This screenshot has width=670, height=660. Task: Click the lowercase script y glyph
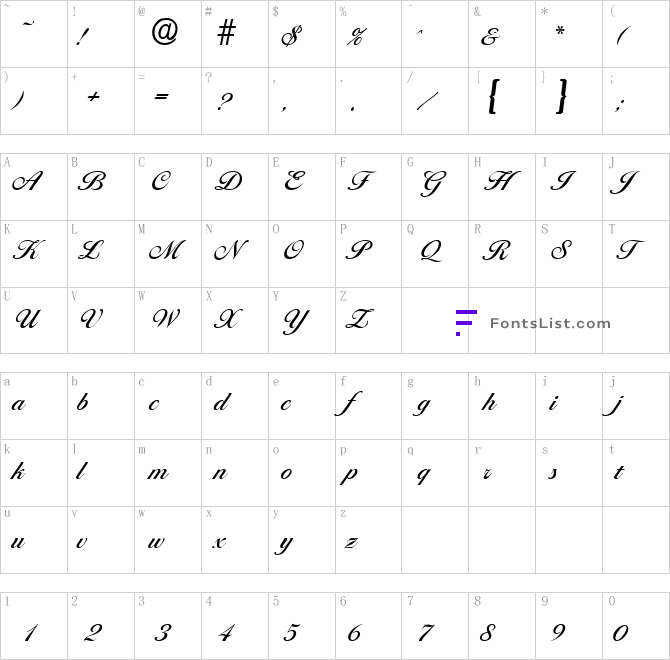[x=284, y=545]
